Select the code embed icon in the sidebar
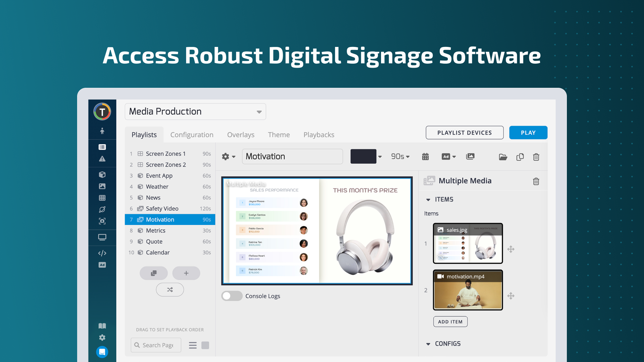This screenshot has width=644, height=362. tap(102, 253)
